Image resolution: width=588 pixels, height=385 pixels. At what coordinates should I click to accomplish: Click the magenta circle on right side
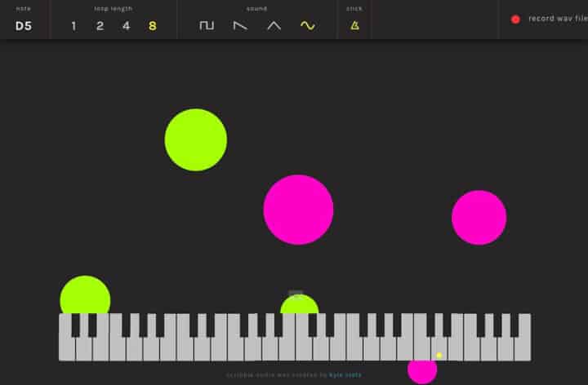point(479,217)
